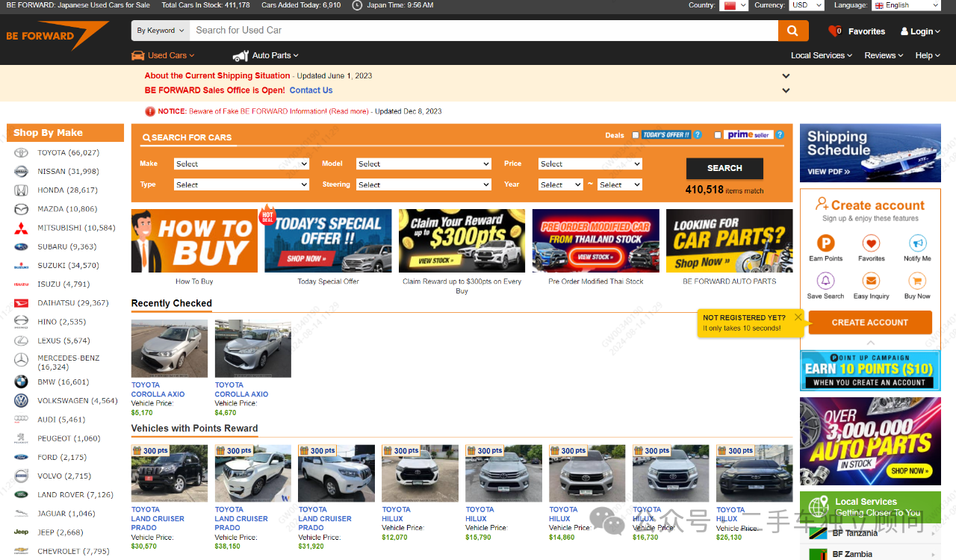956x560 pixels.
Task: Open the Country flag dropdown
Action: click(733, 5)
